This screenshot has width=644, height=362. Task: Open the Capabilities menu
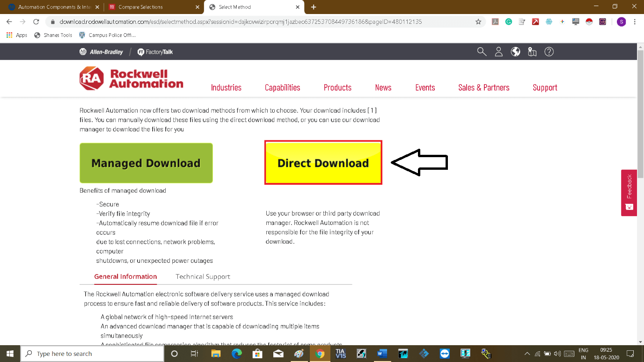[282, 87]
